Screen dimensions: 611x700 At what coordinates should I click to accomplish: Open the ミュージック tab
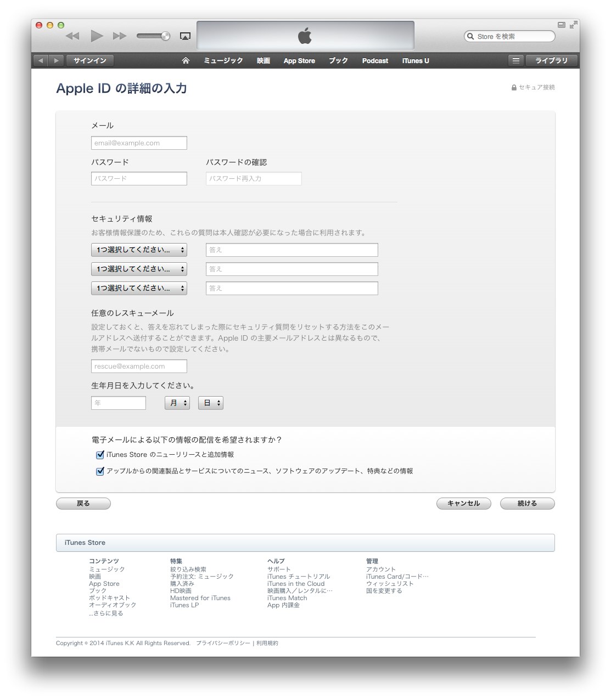[223, 60]
